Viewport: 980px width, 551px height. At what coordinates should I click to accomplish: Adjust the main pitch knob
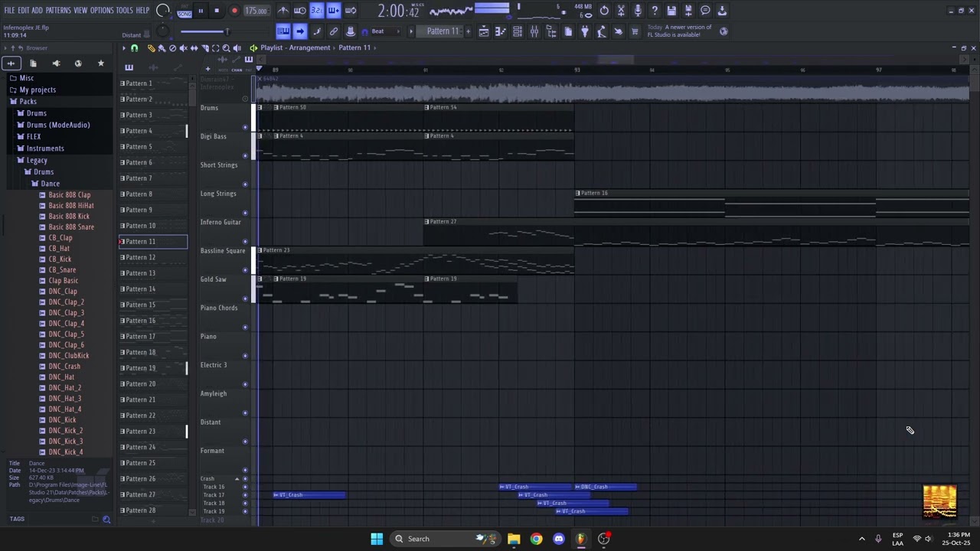(x=162, y=31)
